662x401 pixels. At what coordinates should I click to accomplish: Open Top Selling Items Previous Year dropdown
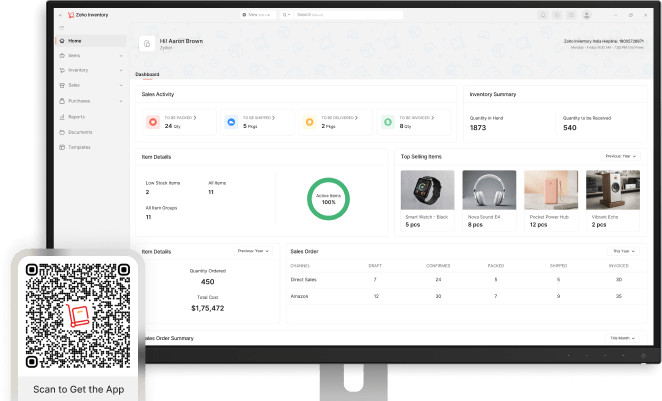coord(621,156)
